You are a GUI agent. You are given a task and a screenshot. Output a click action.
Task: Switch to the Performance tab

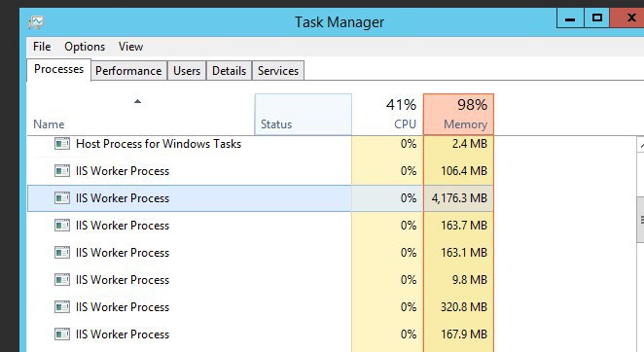tap(128, 71)
